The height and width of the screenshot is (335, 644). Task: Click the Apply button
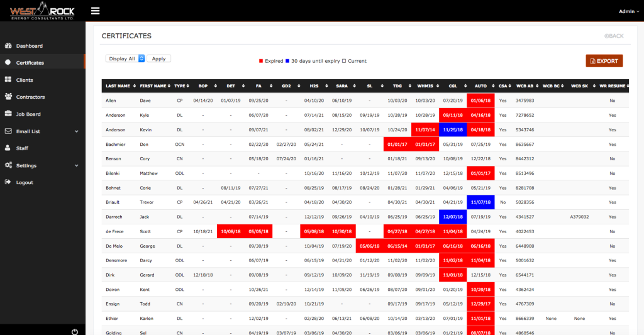158,58
